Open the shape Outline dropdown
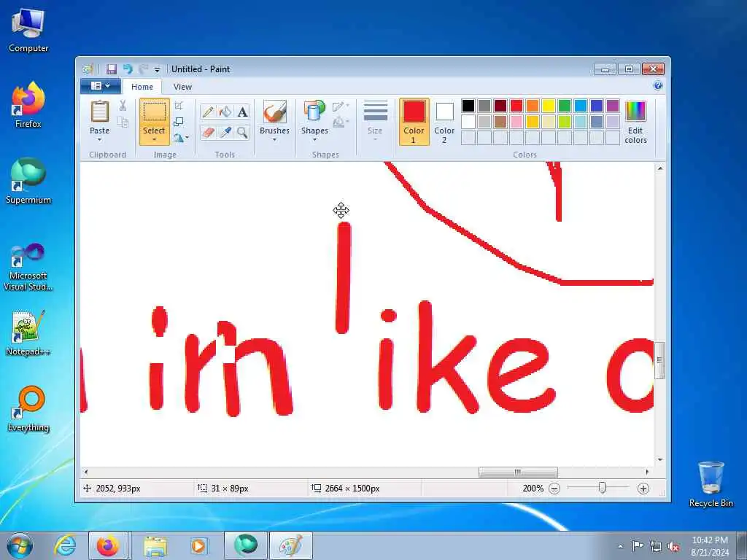Screen dimensions: 747x560 pos(341,106)
